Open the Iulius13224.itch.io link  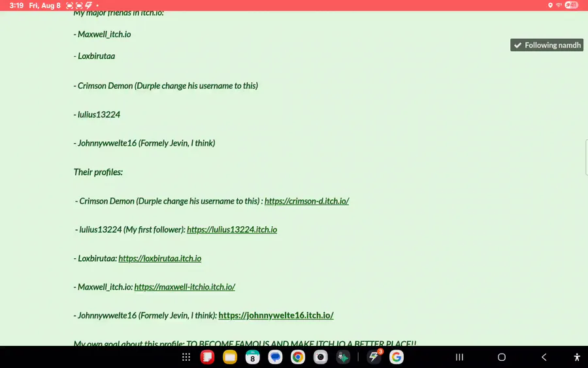tap(232, 229)
